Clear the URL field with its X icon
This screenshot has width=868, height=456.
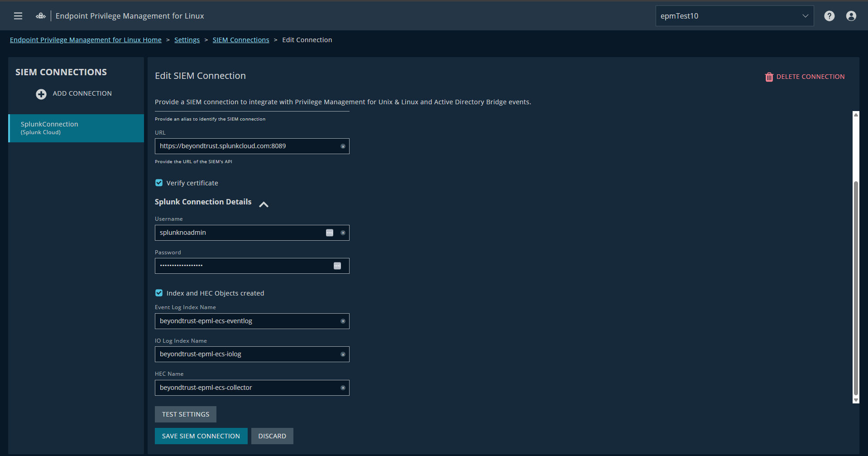point(343,146)
